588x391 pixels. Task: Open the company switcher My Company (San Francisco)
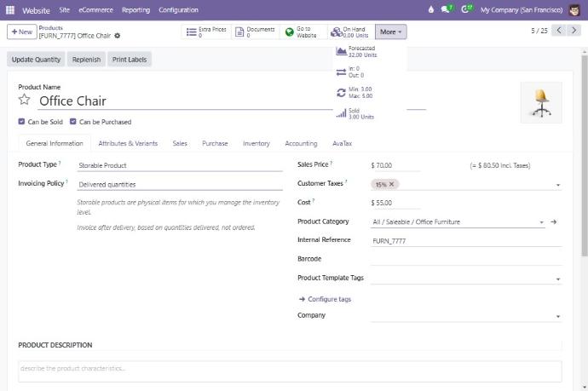click(x=522, y=10)
